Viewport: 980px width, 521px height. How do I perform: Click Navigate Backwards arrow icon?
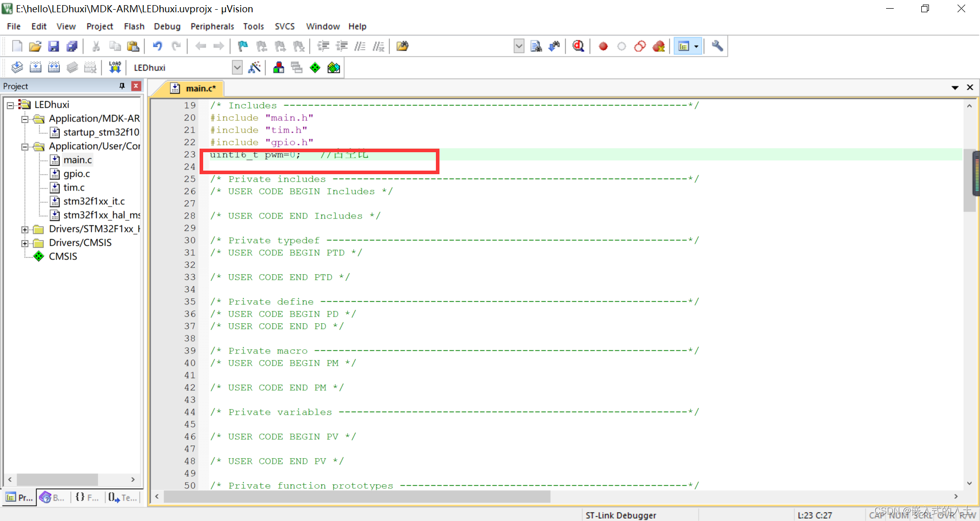coord(201,46)
